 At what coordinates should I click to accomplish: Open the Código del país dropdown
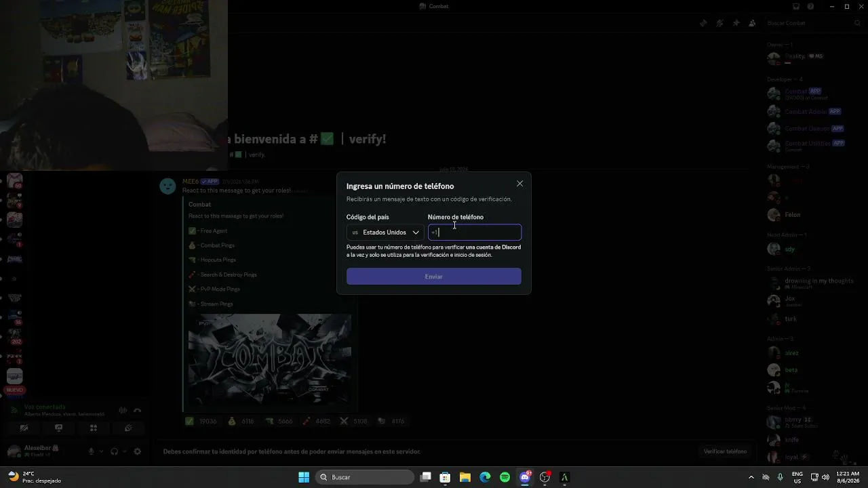(x=385, y=232)
